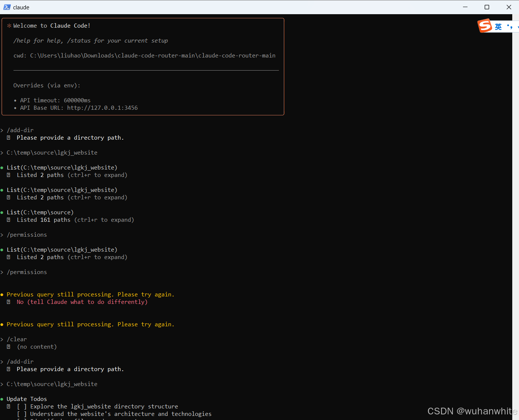This screenshot has height=420, width=519.
Task: Click 'No (tell Claude what to do differently)'
Action: tap(82, 302)
